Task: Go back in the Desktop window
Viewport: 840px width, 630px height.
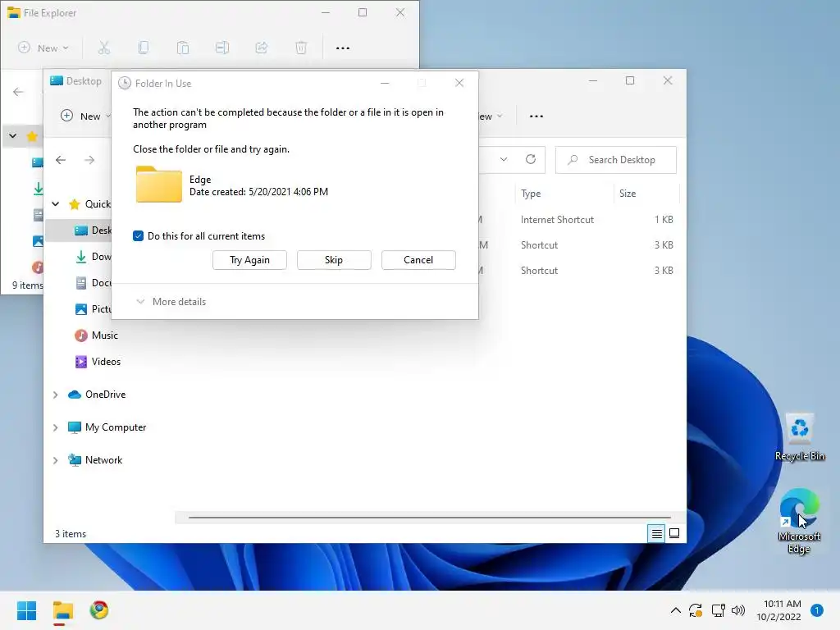Action: [61, 160]
